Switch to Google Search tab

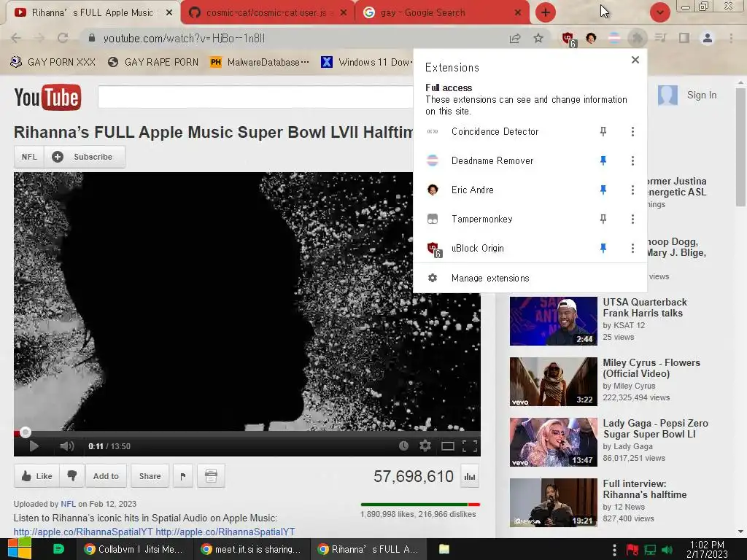point(443,12)
